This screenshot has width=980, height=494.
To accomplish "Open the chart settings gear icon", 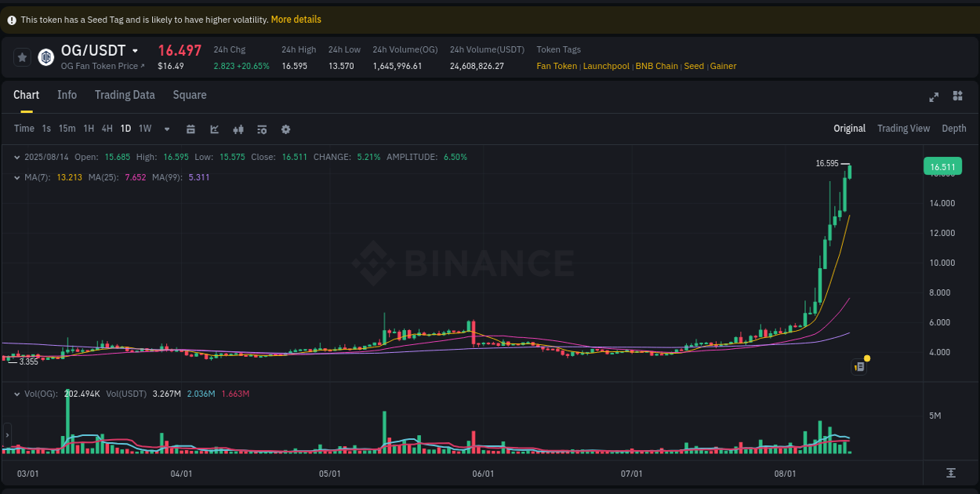I will tap(285, 129).
